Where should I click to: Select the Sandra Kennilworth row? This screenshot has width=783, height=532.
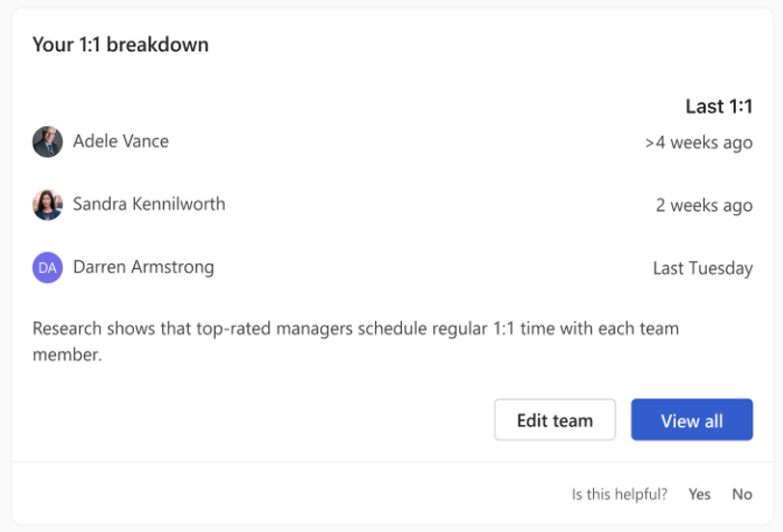pos(392,204)
